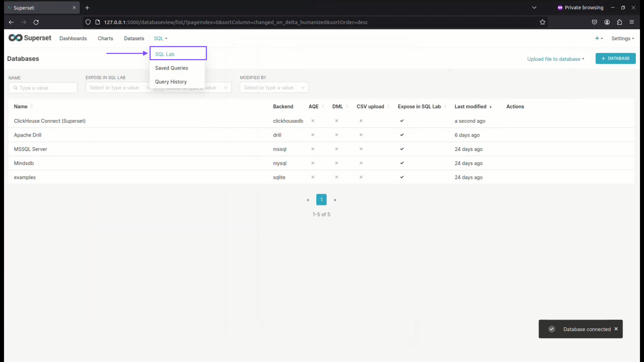Image resolution: width=644 pixels, height=362 pixels.
Task: Click the Name filter input field
Action: (x=43, y=88)
